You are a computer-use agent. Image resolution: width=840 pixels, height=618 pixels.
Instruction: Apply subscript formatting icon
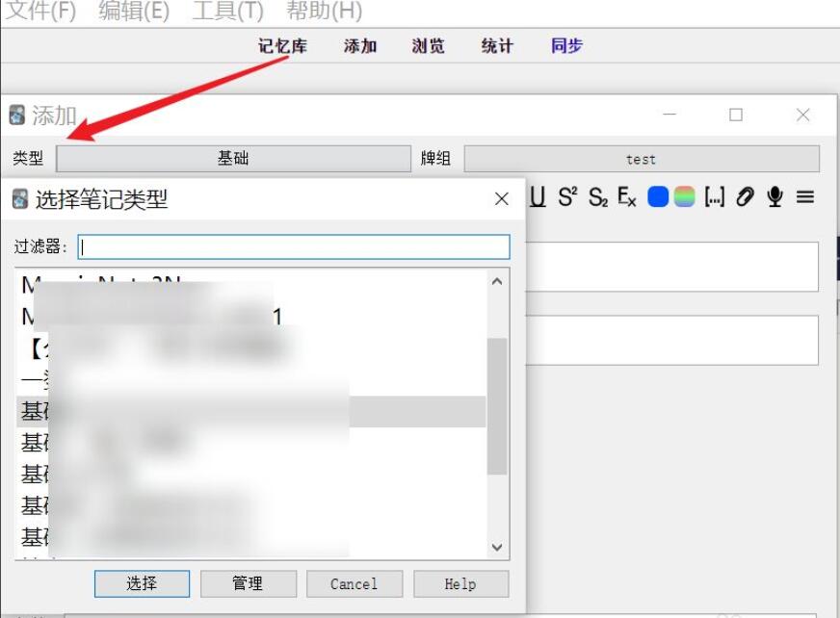click(x=598, y=197)
